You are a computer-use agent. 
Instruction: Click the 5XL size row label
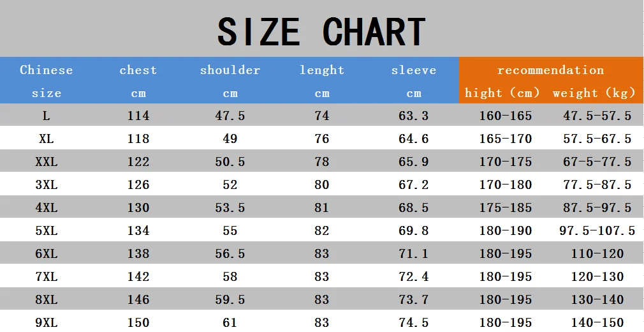47,230
